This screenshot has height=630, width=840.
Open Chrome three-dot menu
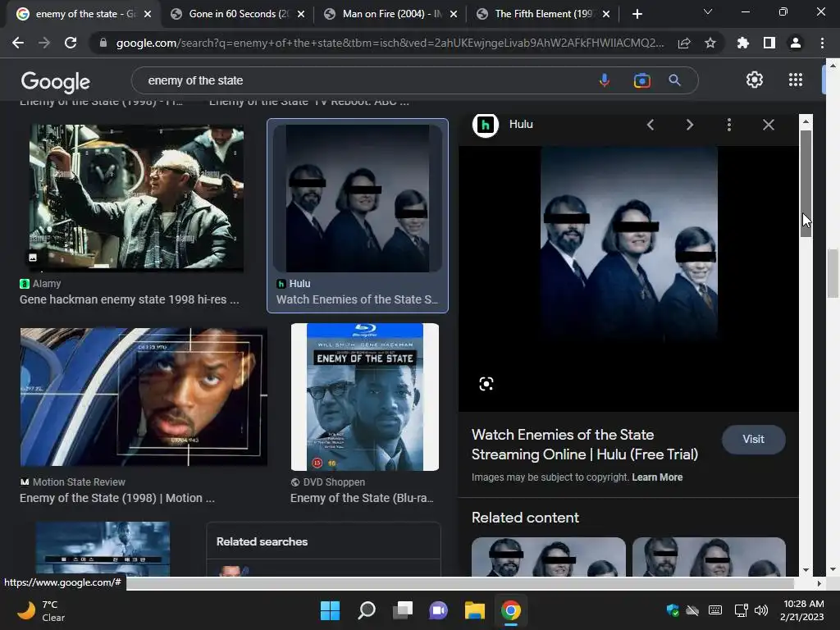tap(822, 43)
